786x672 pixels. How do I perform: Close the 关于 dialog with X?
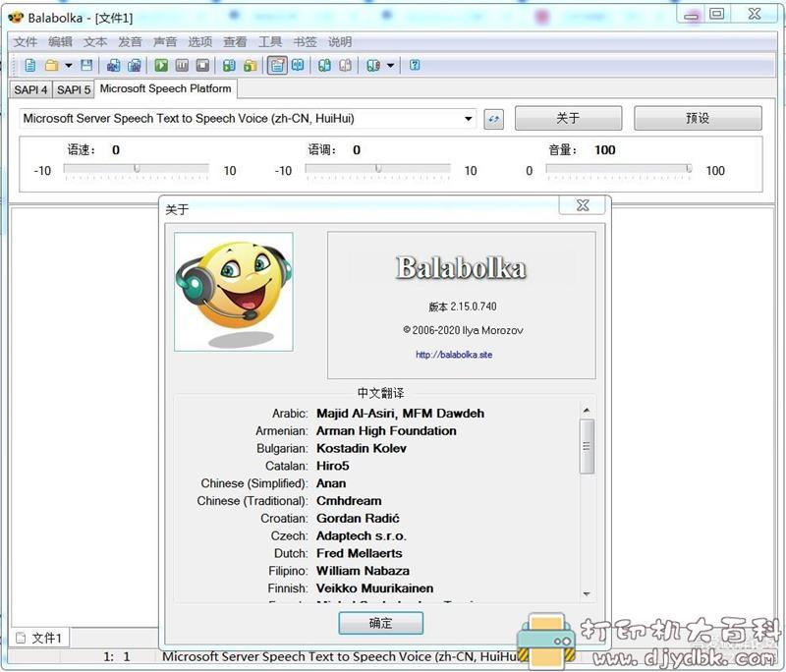point(583,205)
